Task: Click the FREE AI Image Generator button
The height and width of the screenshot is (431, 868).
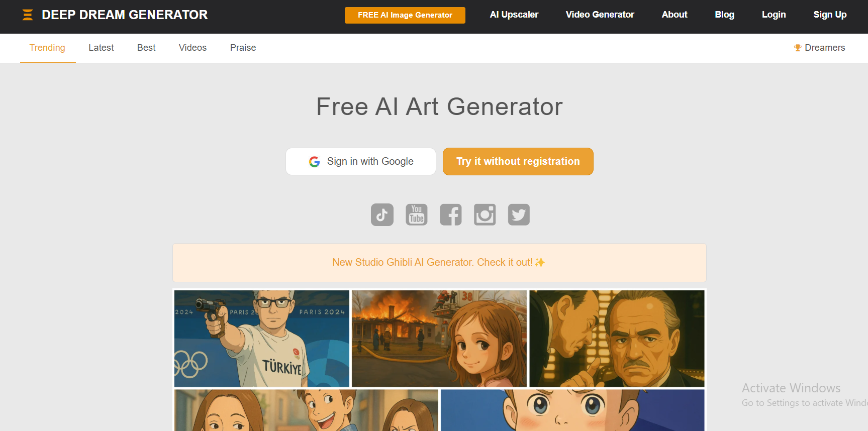Action: [405, 15]
